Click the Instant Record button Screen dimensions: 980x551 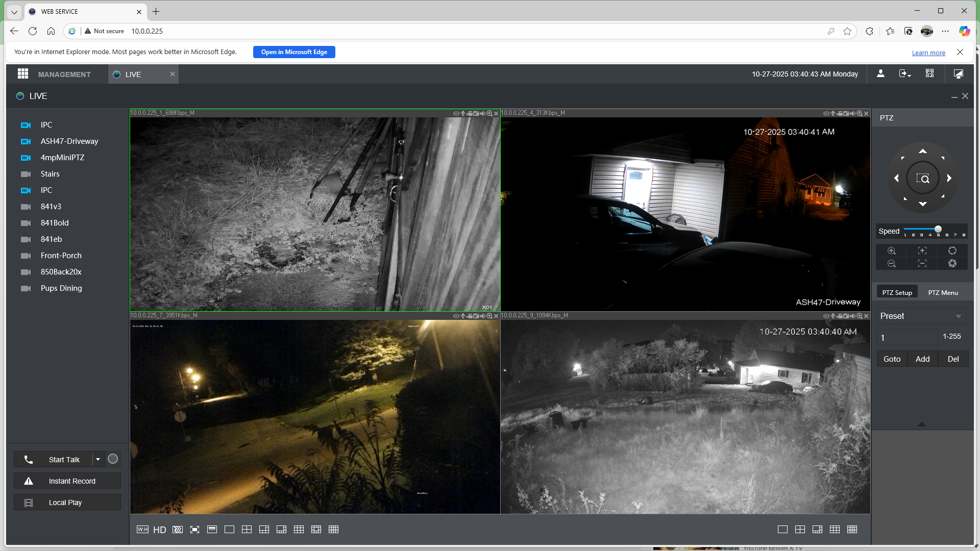coord(67,481)
